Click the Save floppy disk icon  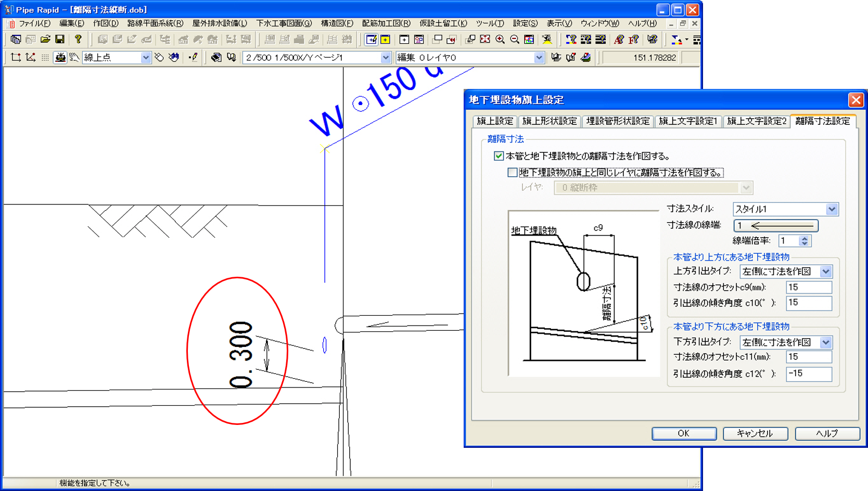coord(60,40)
